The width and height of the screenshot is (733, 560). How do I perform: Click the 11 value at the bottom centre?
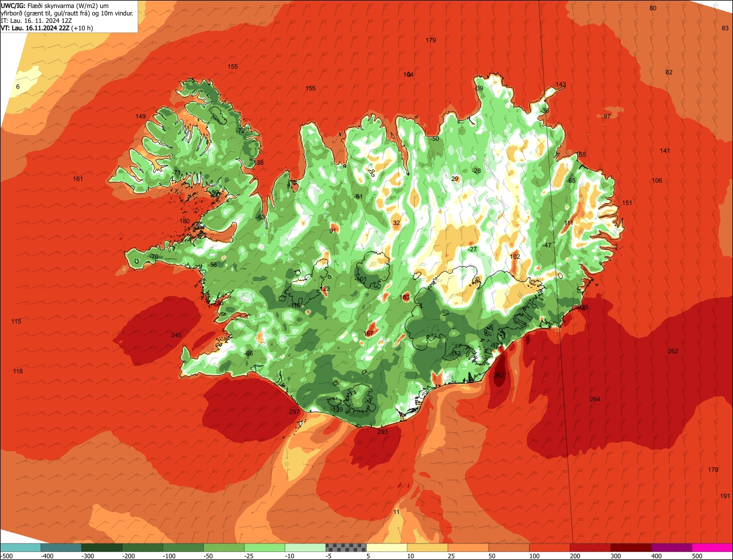click(x=397, y=512)
